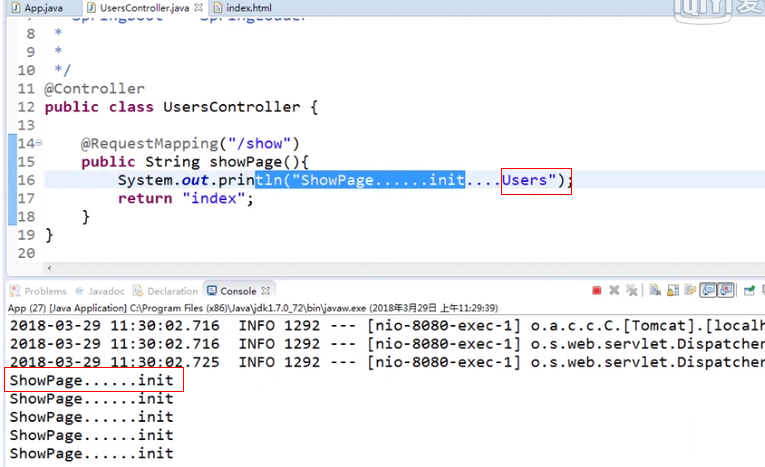Click the showPage() method name on line 15
Image resolution: width=765 pixels, height=467 pixels.
click(x=255, y=162)
